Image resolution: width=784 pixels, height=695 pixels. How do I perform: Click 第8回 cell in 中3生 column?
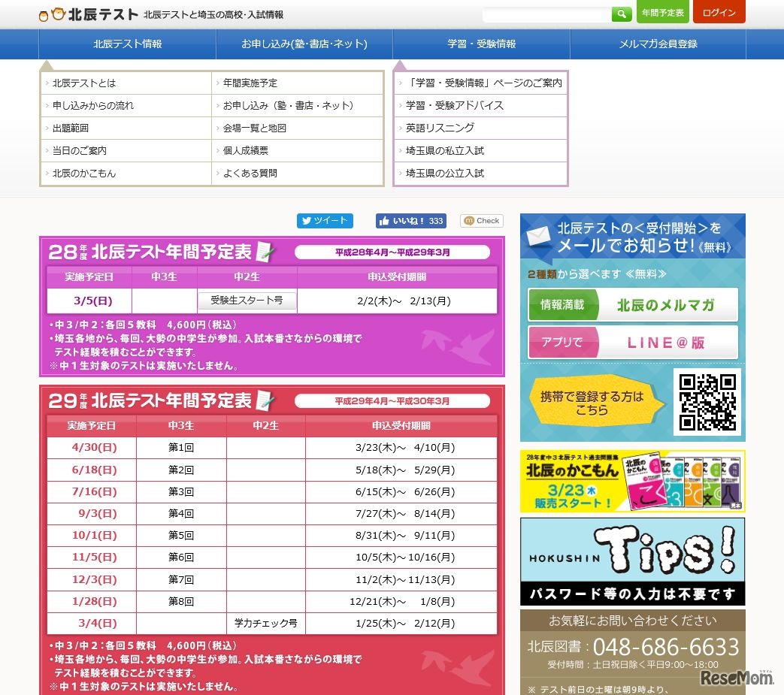coord(181,602)
